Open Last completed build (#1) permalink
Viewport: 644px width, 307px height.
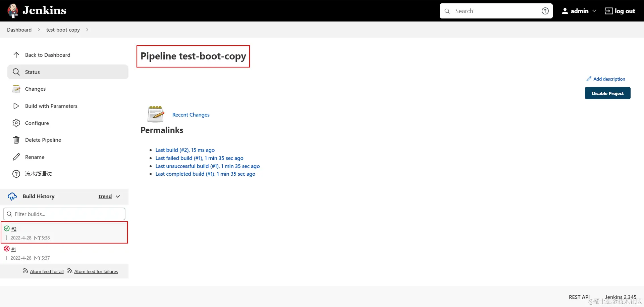tap(205, 174)
